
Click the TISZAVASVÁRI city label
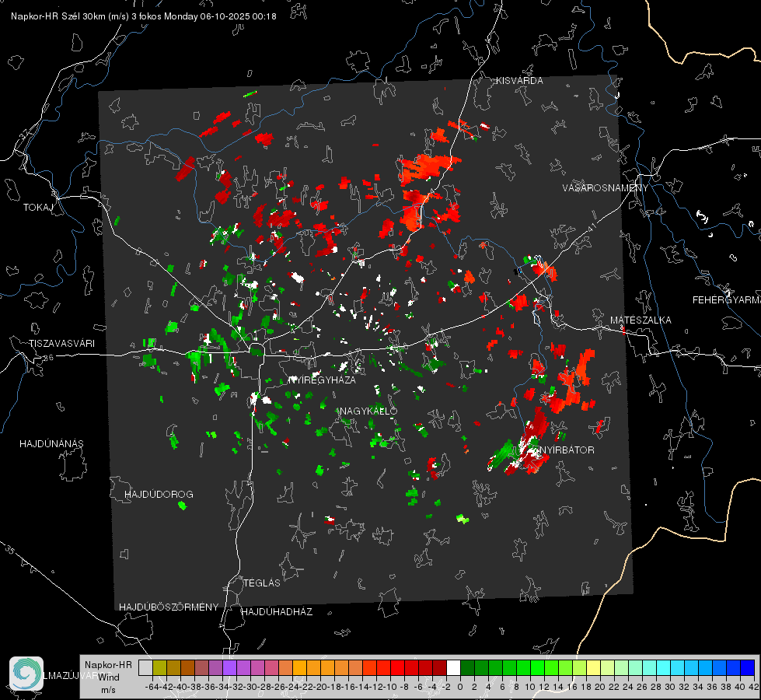coord(61,344)
